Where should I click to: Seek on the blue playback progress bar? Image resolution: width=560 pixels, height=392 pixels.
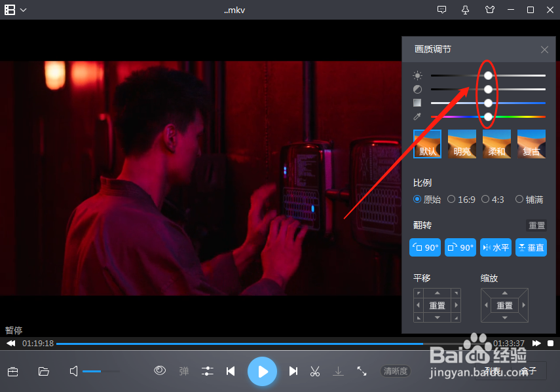273,344
